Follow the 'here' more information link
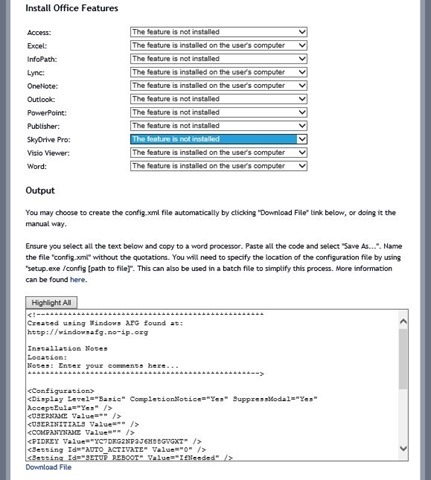Image resolution: width=431 pixels, height=480 pixels. [x=77, y=280]
